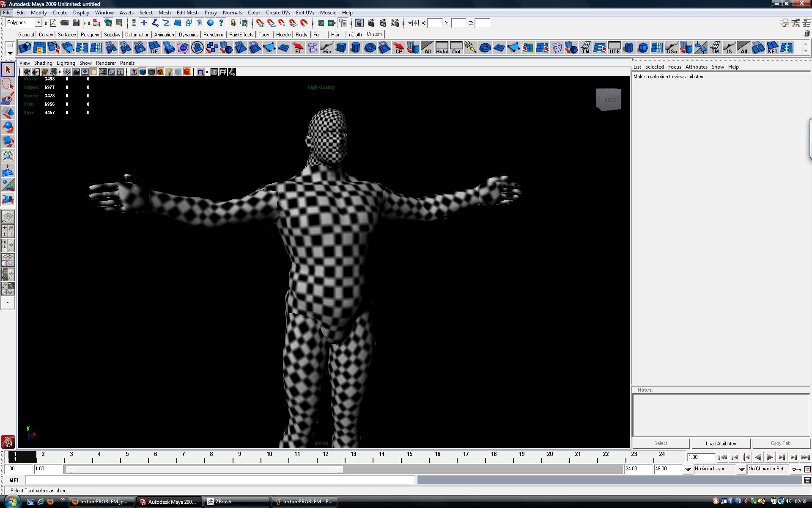This screenshot has height=508, width=812.
Task: Activate the Scale tool
Action: (x=8, y=141)
